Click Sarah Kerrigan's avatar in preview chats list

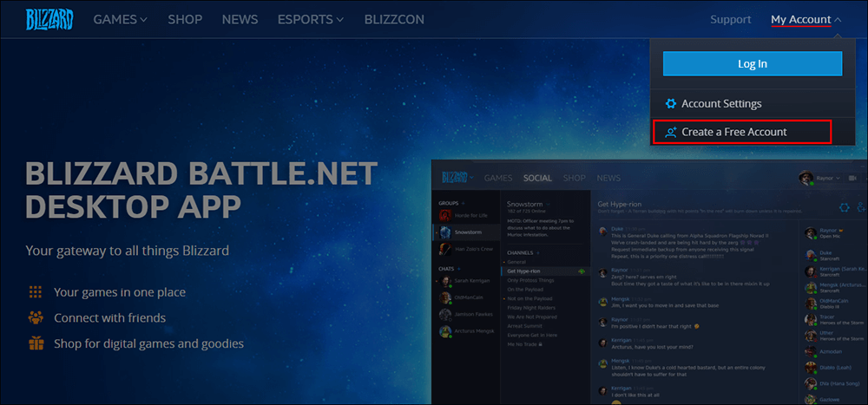pos(445,281)
